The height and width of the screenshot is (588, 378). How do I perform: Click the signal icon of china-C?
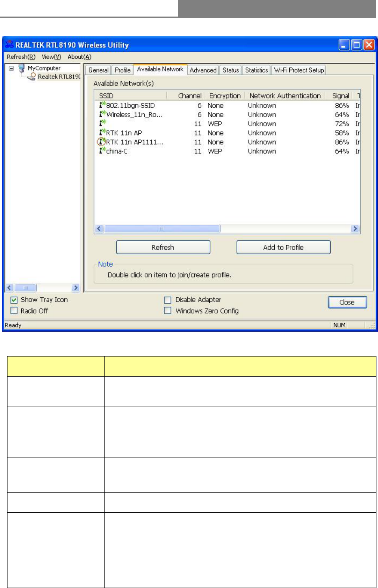[x=102, y=151]
